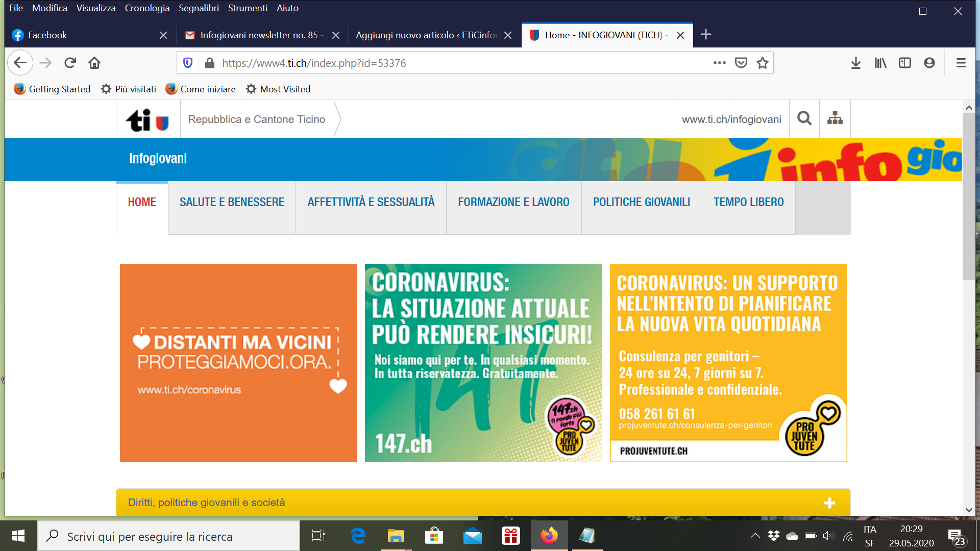980x551 pixels.
Task: Open Come iniziare bookmark
Action: (x=201, y=89)
